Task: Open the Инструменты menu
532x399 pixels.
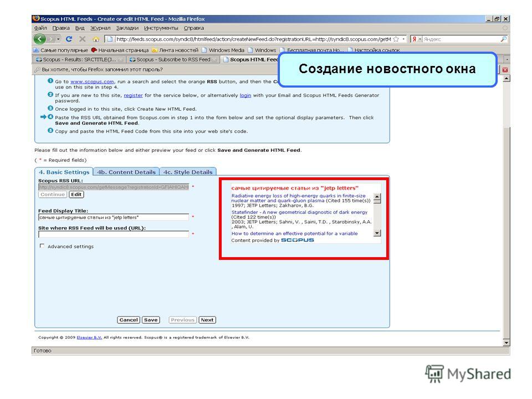Action: (161, 28)
